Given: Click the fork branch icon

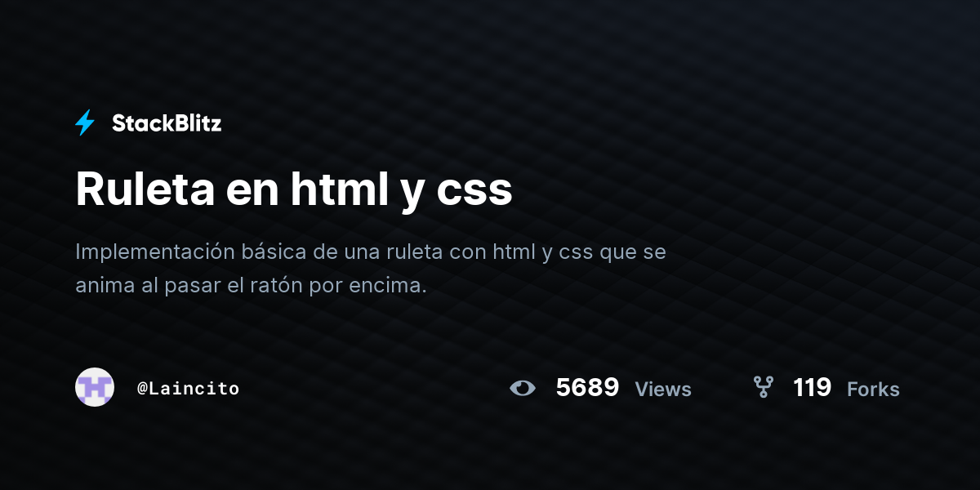Looking at the screenshot, I should point(764,387).
